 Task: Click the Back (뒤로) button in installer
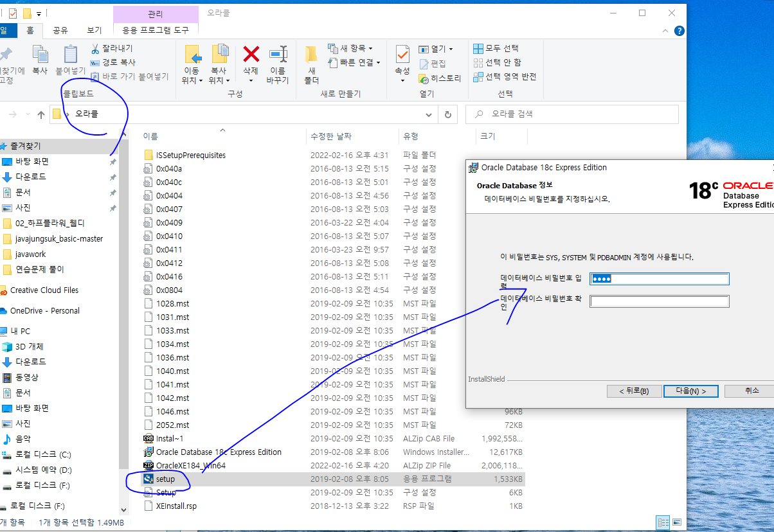coord(634,391)
